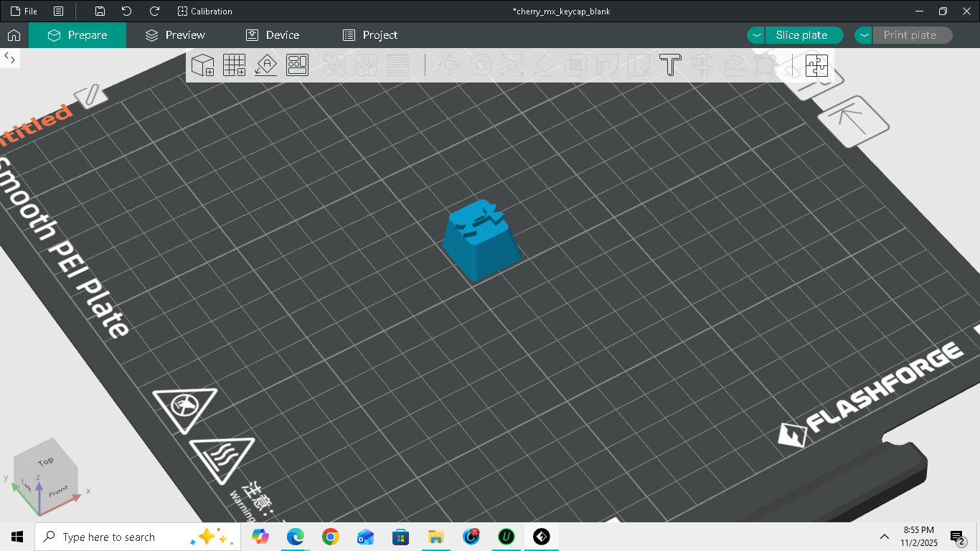Open the Windows Start menu
Viewport: 980px width, 551px height.
pos(17,537)
